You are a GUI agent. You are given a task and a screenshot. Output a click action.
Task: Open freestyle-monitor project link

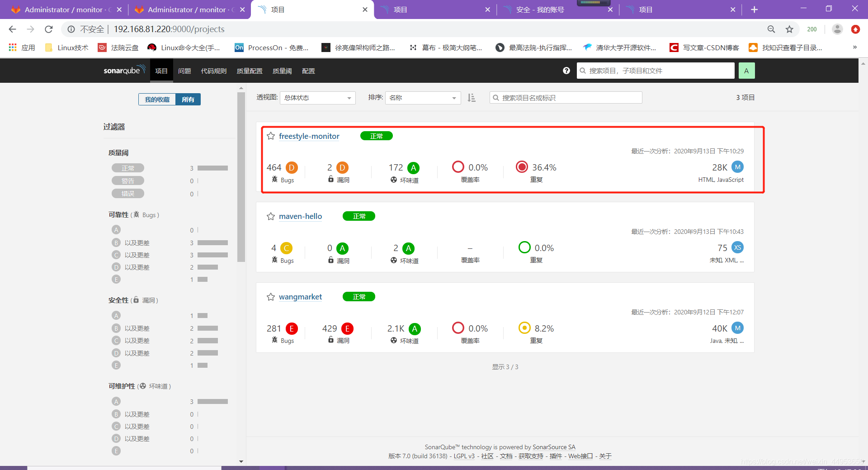pyautogui.click(x=309, y=136)
